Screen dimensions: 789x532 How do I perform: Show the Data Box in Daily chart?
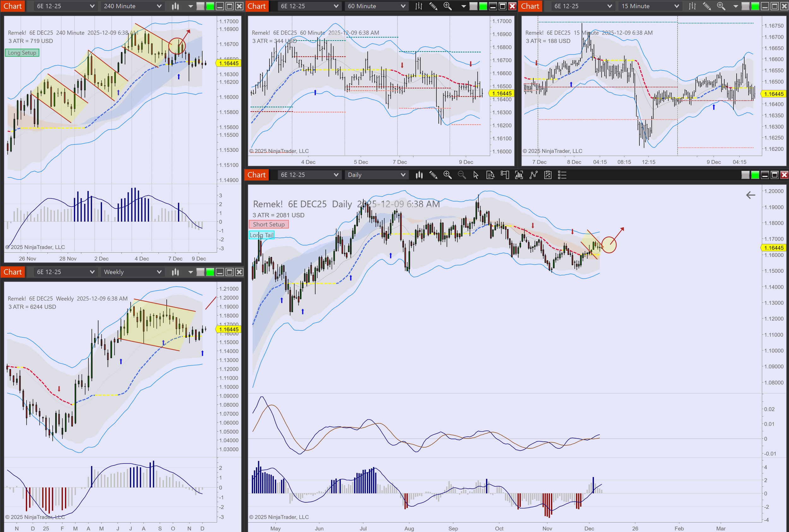490,175
